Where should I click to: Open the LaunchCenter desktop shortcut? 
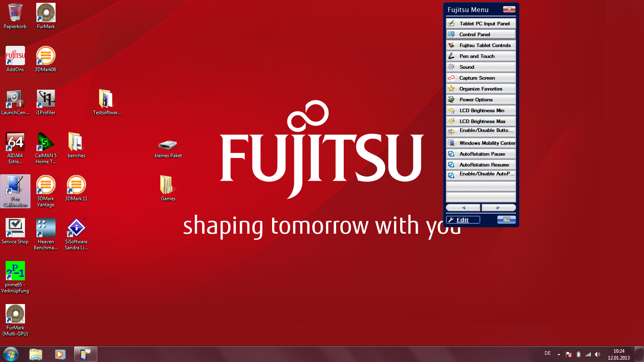(15, 102)
